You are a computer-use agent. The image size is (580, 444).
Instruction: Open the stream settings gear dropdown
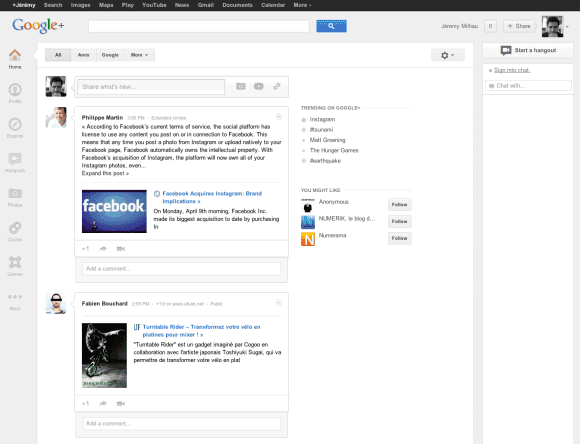click(448, 55)
